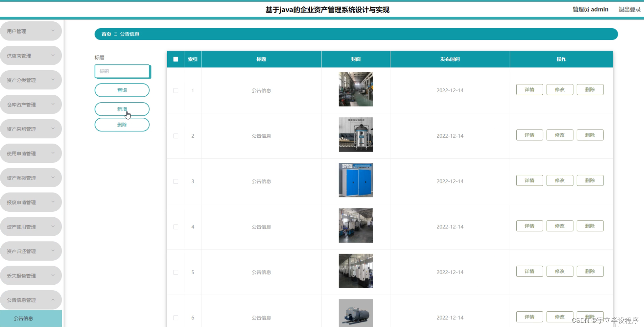Screen dimensions: 644x327
Task: View 详情 for row 4
Action: (530, 226)
